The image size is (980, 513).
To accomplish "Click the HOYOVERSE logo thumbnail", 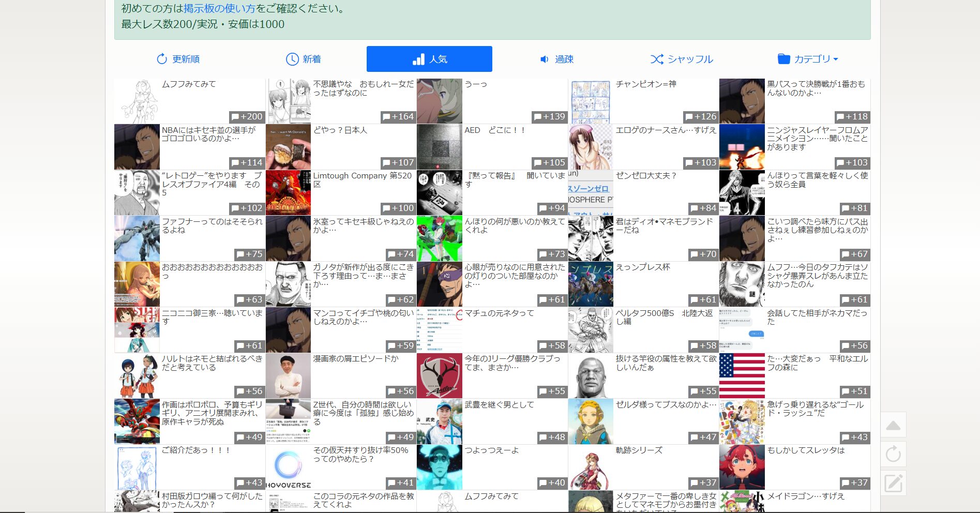I will click(x=288, y=467).
